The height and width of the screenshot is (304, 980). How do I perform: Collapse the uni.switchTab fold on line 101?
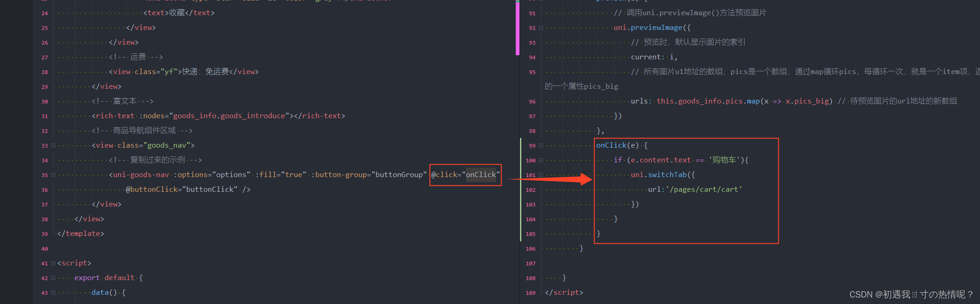pos(541,175)
